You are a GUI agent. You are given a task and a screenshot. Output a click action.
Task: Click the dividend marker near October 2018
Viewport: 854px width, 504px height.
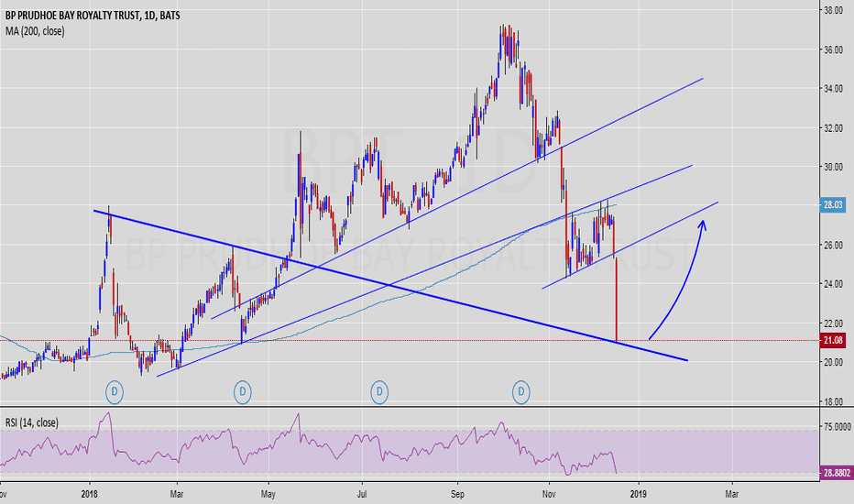pyautogui.click(x=521, y=392)
